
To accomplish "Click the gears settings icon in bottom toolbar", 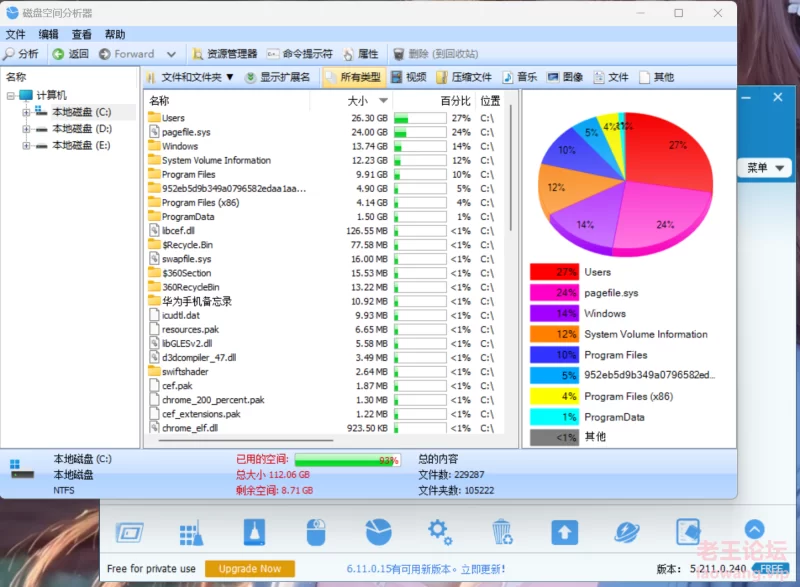I will pyautogui.click(x=439, y=533).
